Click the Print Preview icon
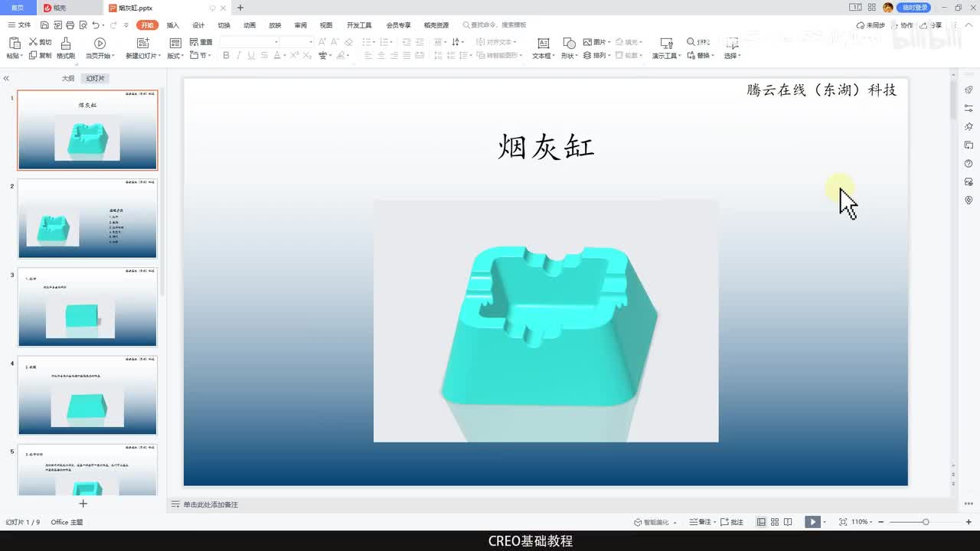 coord(83,25)
